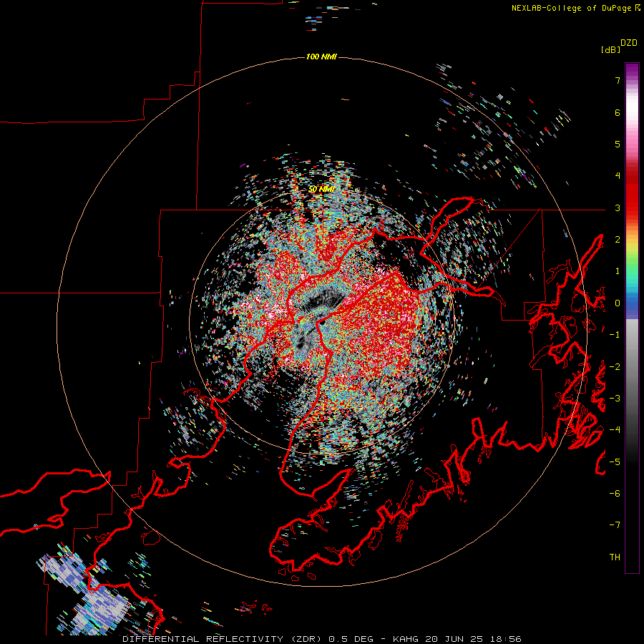Screen dimensions: 644x644
Task: Click the TH label below the scale
Action: [x=615, y=557]
